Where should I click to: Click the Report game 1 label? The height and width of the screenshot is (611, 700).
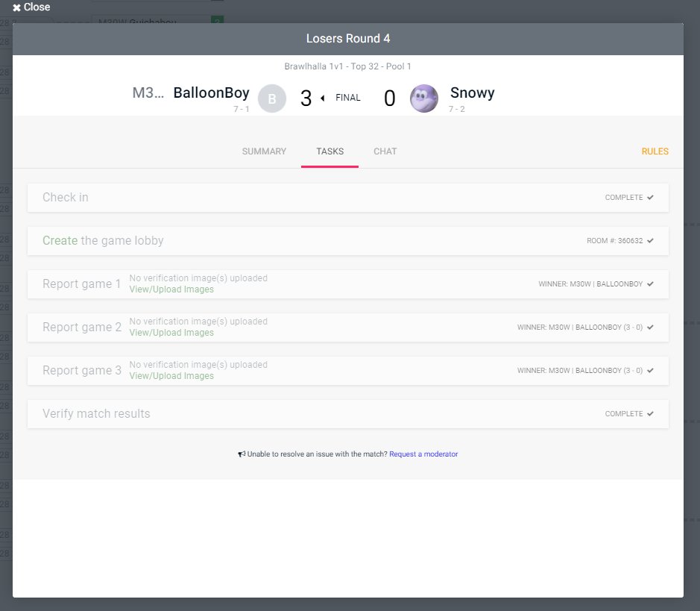[x=82, y=284]
